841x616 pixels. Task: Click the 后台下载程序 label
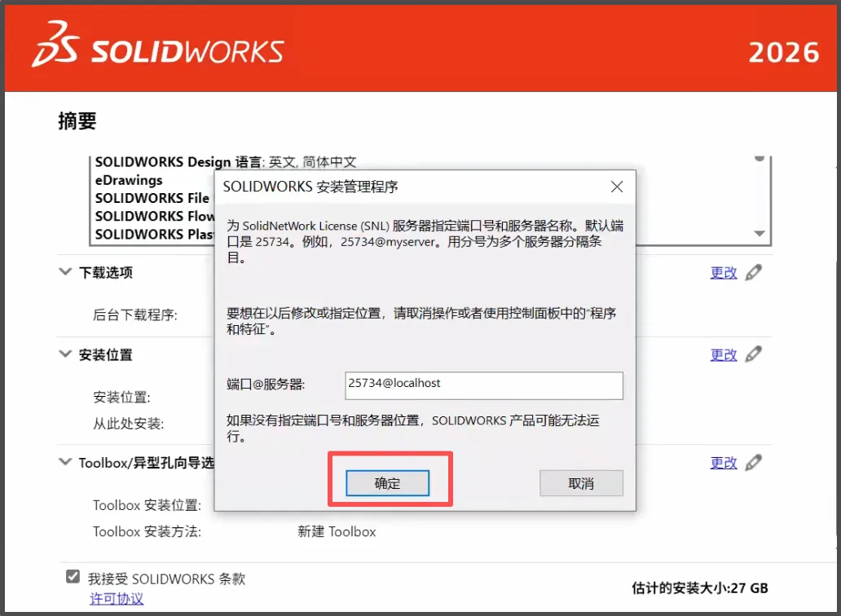(x=135, y=315)
